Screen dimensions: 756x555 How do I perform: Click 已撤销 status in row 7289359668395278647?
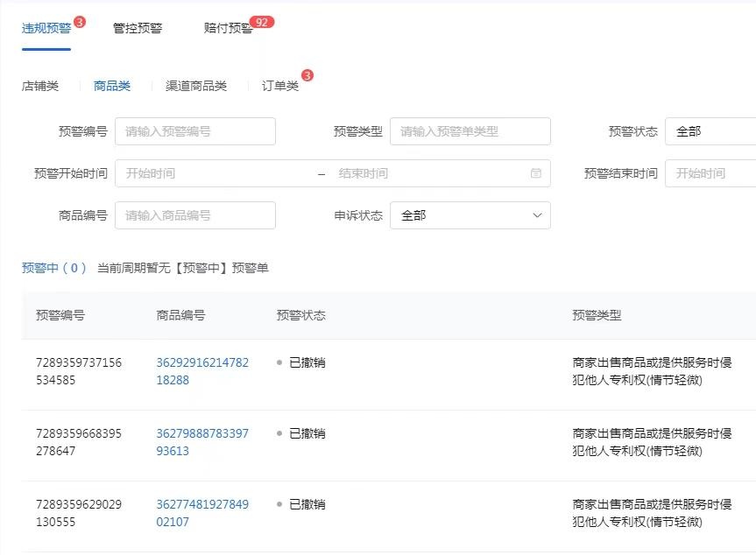(x=307, y=433)
